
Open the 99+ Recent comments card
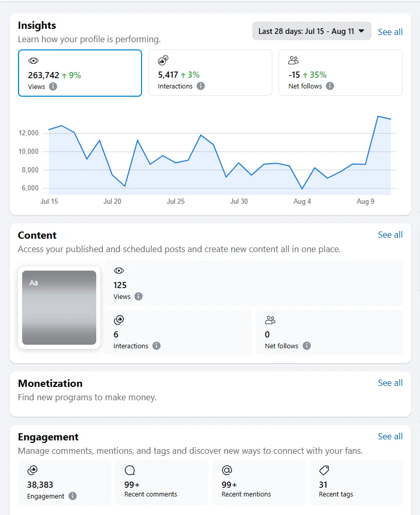[162, 483]
